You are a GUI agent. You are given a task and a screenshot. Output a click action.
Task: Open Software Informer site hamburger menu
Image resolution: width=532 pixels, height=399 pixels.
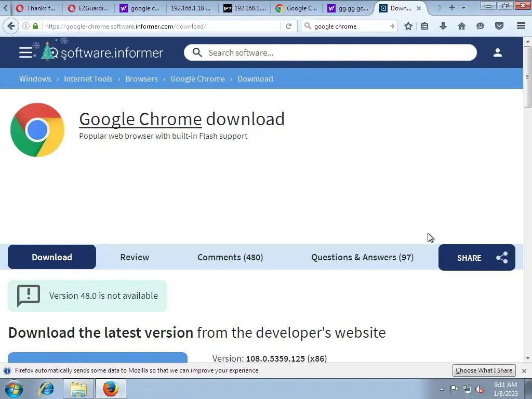pos(25,52)
